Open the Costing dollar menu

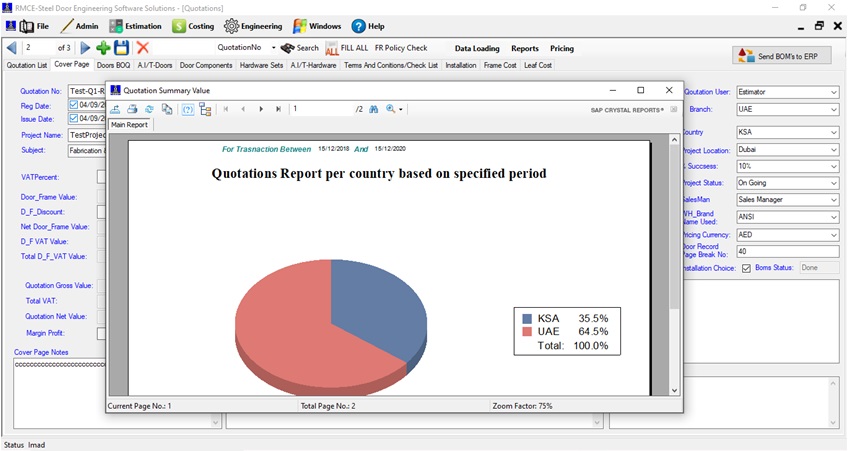point(193,26)
